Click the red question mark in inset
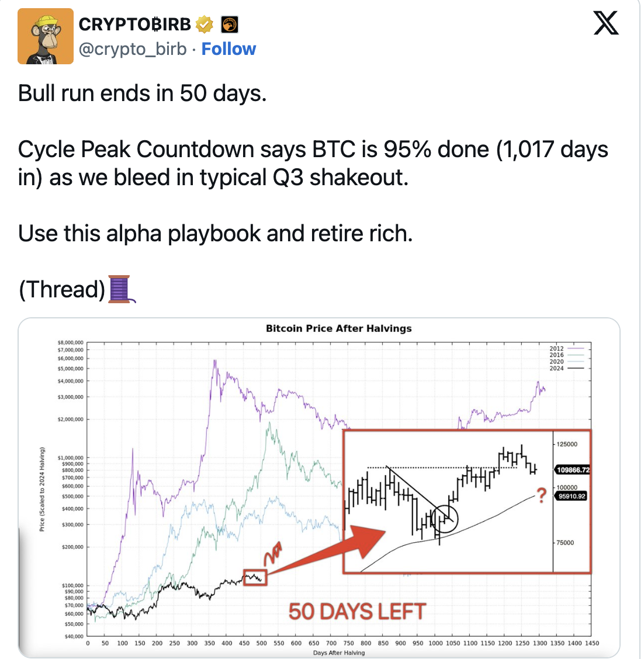The height and width of the screenshot is (659, 644). click(542, 495)
